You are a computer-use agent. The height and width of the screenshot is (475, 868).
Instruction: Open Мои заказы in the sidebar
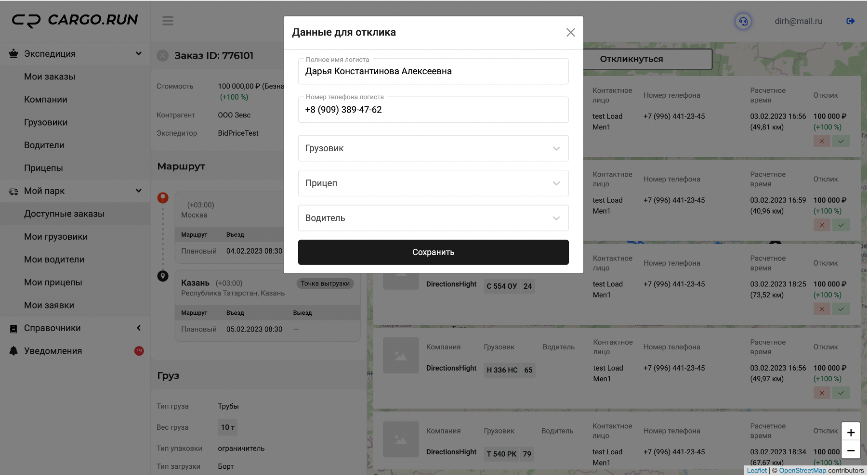click(x=50, y=77)
